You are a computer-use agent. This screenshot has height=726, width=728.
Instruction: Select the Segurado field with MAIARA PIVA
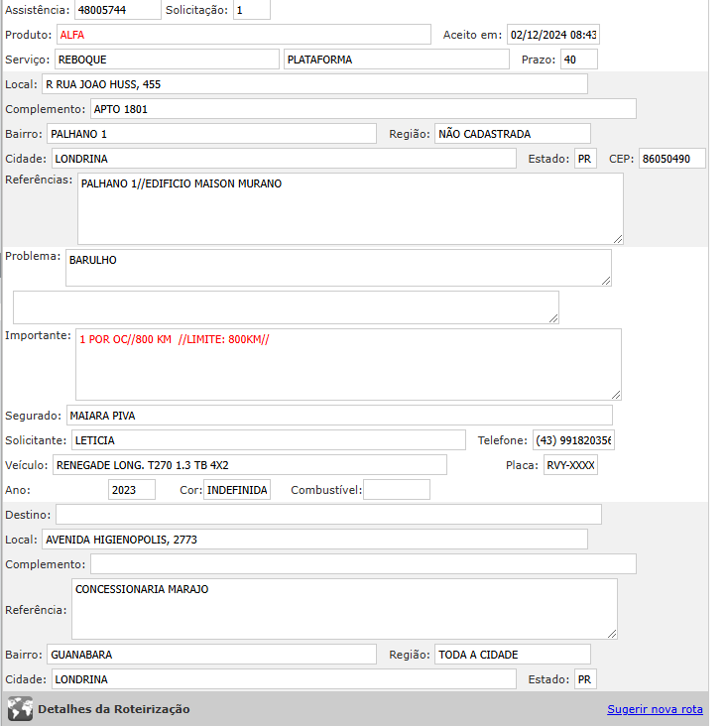pyautogui.click(x=338, y=415)
